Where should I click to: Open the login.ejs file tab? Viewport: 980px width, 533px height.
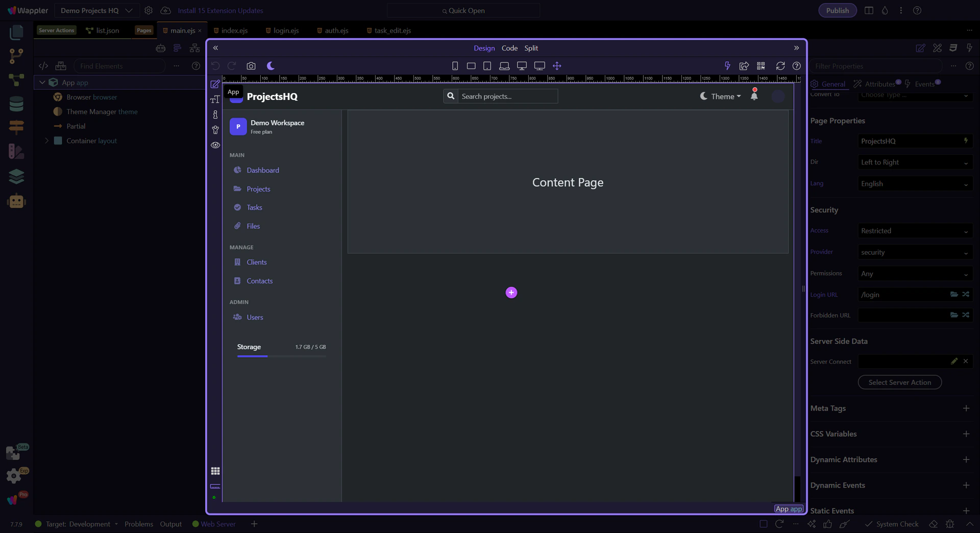(285, 31)
